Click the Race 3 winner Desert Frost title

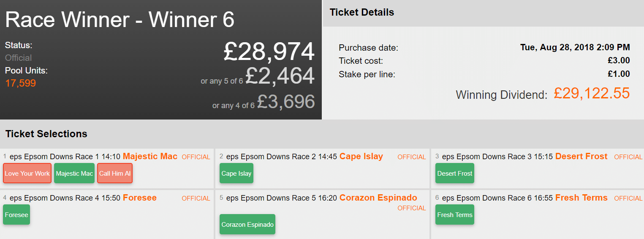pos(581,157)
